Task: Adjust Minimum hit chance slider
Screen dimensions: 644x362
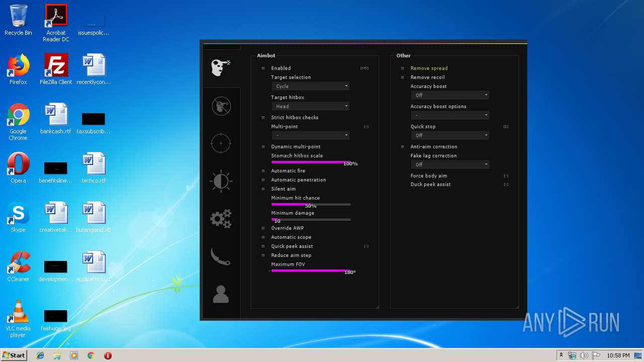Action: click(x=311, y=204)
